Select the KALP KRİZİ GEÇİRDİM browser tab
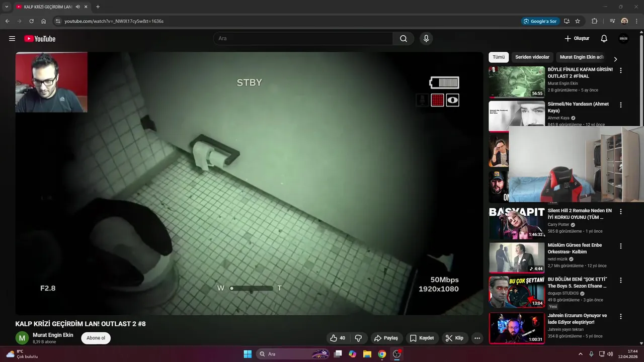The image size is (644, 362). click(48, 7)
